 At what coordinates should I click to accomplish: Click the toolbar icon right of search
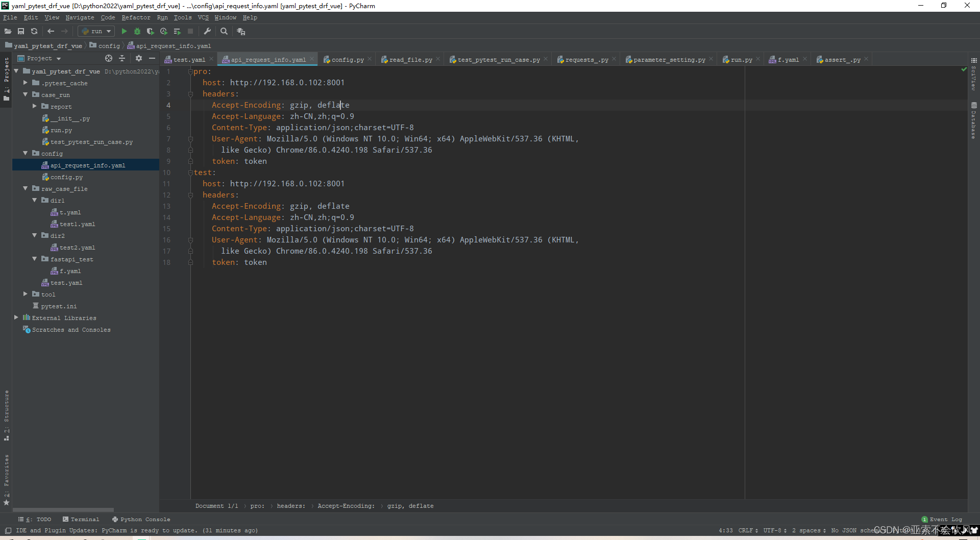[x=241, y=31]
